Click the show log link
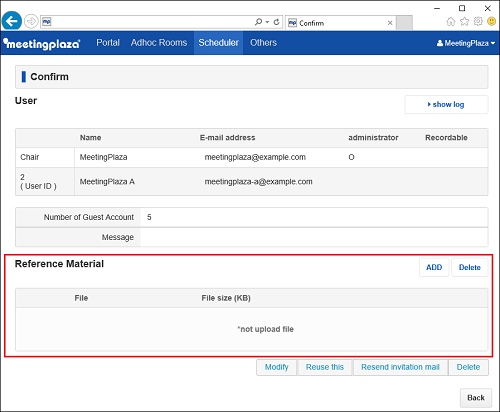The width and height of the screenshot is (500, 412). click(x=446, y=105)
